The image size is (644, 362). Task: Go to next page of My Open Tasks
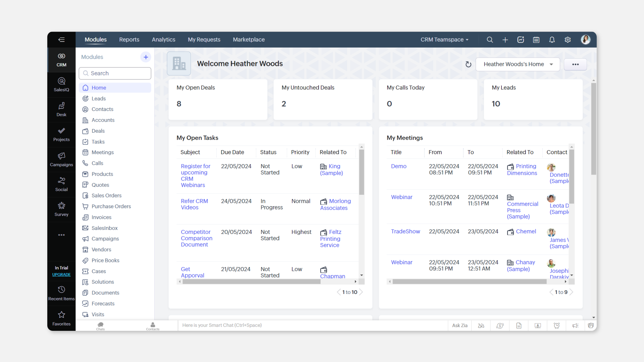[x=361, y=292]
